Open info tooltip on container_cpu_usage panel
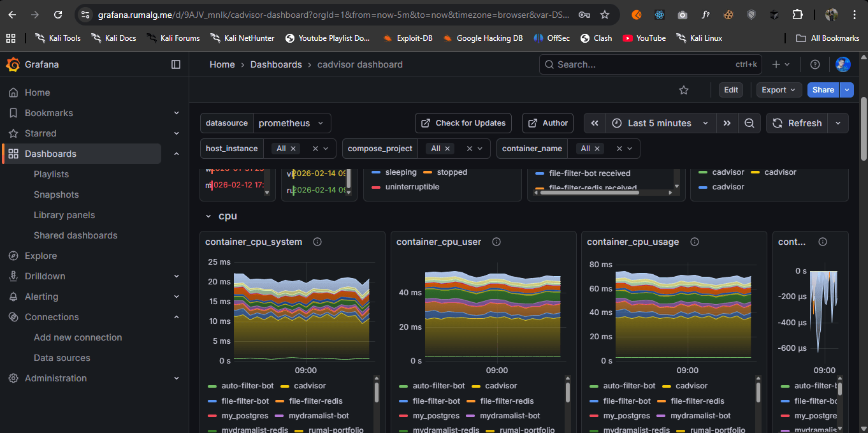Screen dimensions: 868x433 coord(694,242)
